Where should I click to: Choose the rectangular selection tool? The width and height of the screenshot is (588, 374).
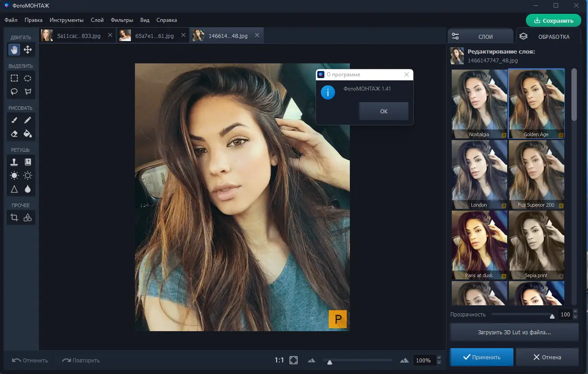(x=14, y=78)
